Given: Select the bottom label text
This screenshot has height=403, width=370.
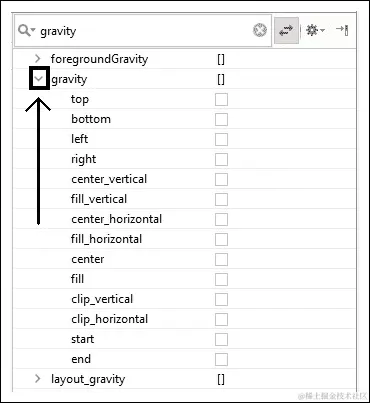Looking at the screenshot, I should 91,119.
